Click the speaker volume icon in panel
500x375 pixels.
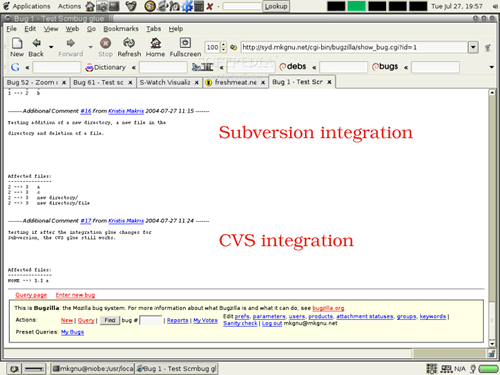(494, 6)
